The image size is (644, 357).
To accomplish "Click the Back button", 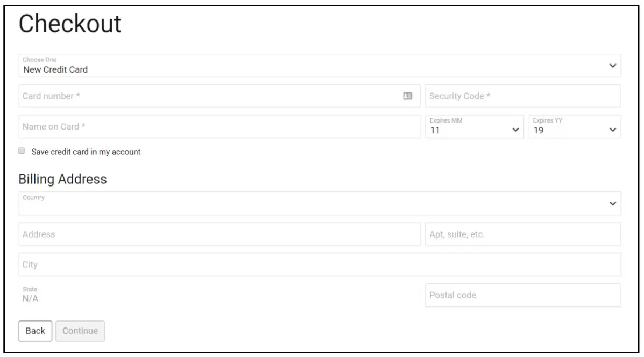I will pos(35,331).
